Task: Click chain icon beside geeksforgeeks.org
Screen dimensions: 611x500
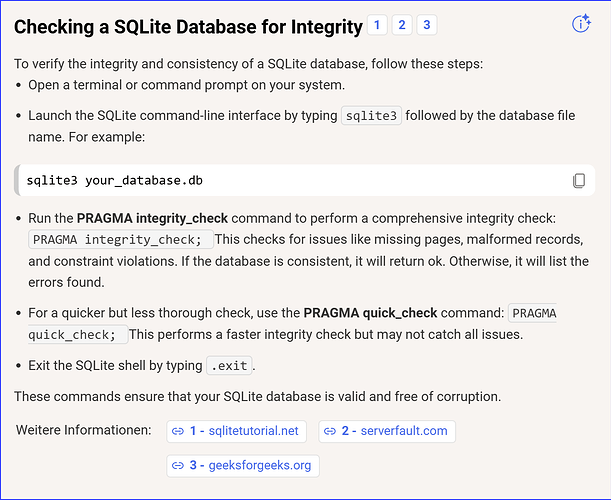Action: coord(178,465)
